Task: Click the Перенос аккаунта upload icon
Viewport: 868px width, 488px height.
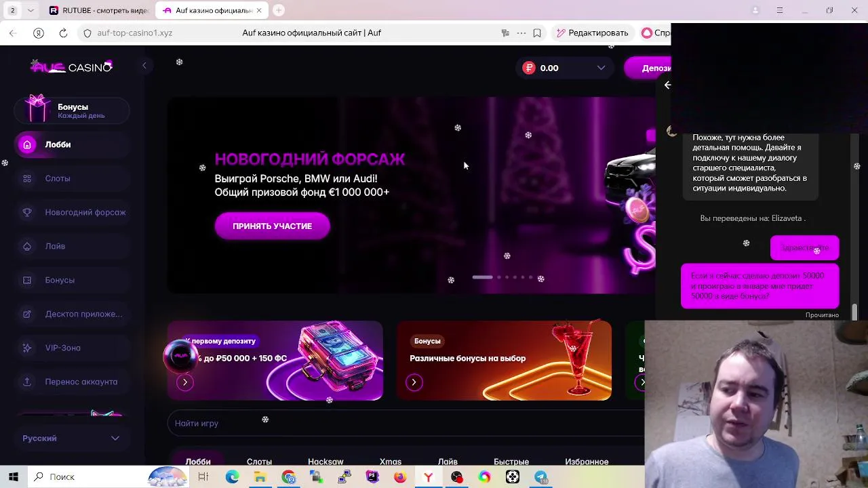Action: click(x=27, y=382)
